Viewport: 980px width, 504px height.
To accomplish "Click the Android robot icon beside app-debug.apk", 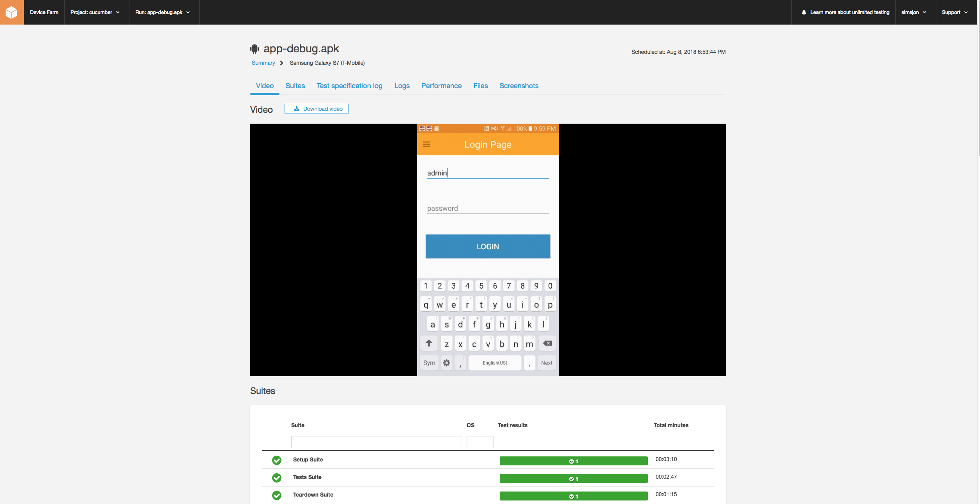I will pyautogui.click(x=255, y=49).
